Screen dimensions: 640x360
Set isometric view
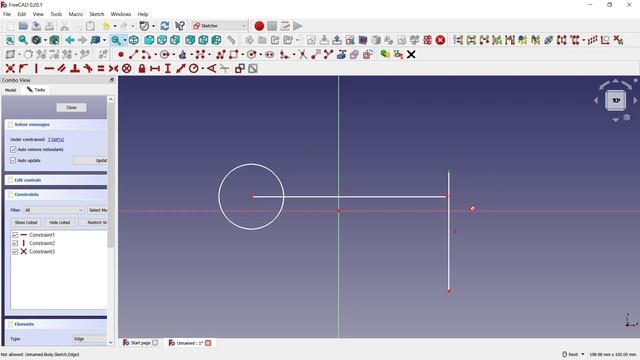(x=133, y=40)
